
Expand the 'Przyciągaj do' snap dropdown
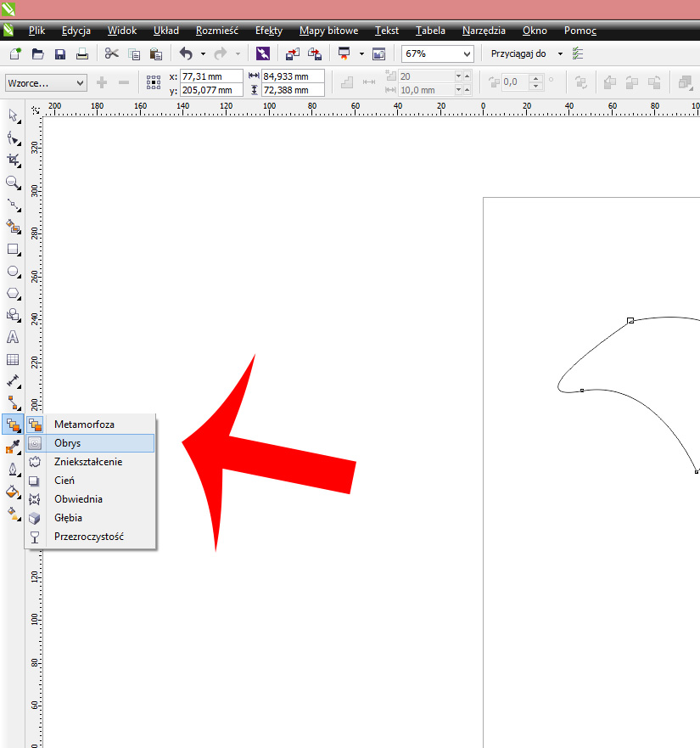click(x=560, y=53)
